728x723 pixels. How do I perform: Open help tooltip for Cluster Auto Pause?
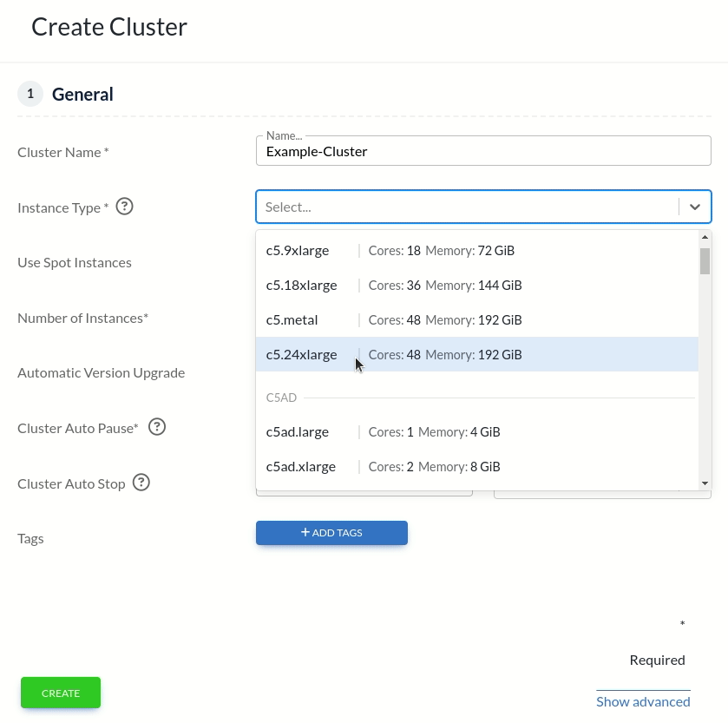[157, 426]
